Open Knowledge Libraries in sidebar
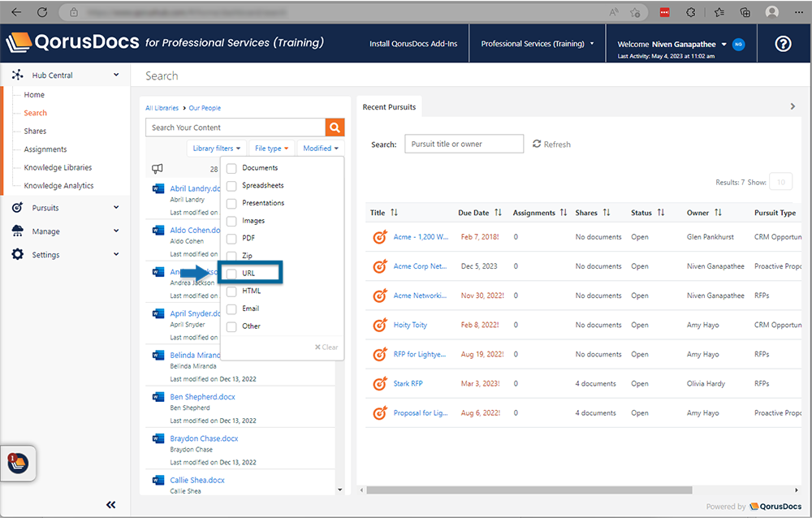The image size is (812, 518). coord(58,167)
